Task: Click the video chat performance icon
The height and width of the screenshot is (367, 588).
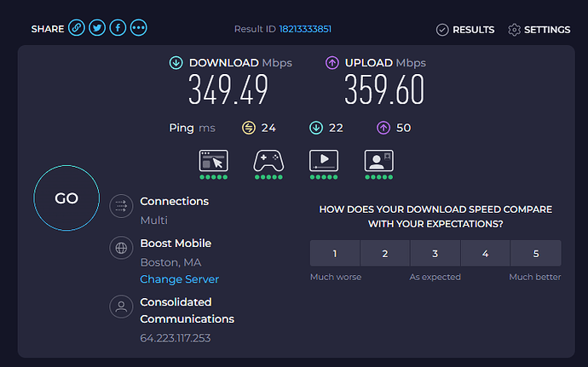Action: (378, 161)
